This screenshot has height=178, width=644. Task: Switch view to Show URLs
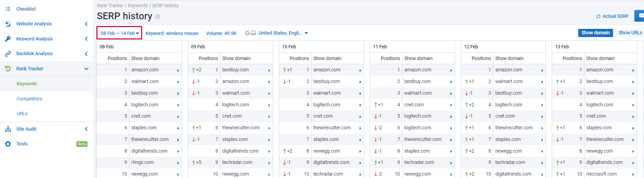click(630, 33)
